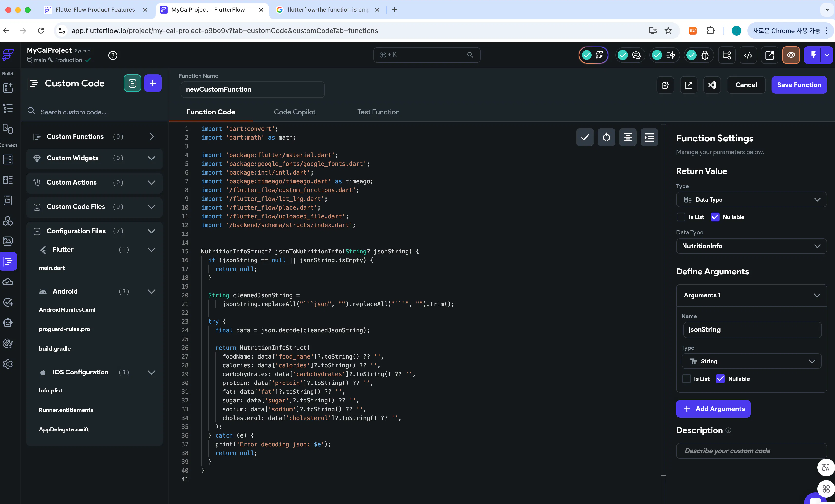Click the boilerplate code indent icon
This screenshot has width=835, height=504.
pyautogui.click(x=649, y=137)
